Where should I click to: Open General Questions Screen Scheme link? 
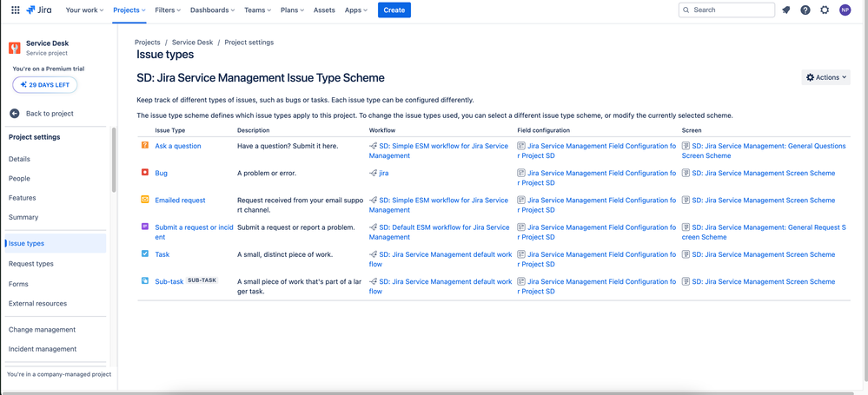pos(764,151)
